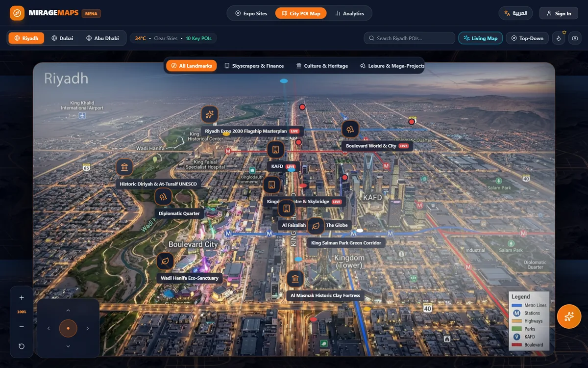Filter by Leisure & Mega-Projects
This screenshot has width=588, height=368.
click(392, 66)
